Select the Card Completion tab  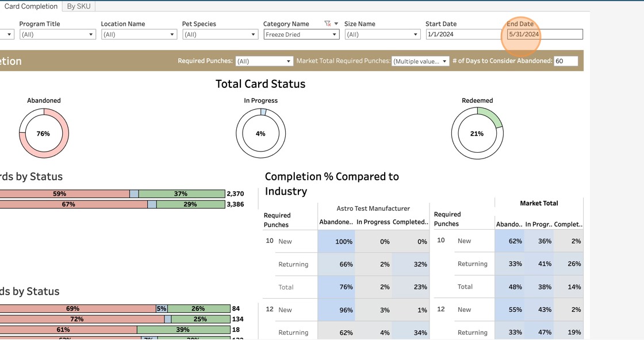pyautogui.click(x=31, y=6)
